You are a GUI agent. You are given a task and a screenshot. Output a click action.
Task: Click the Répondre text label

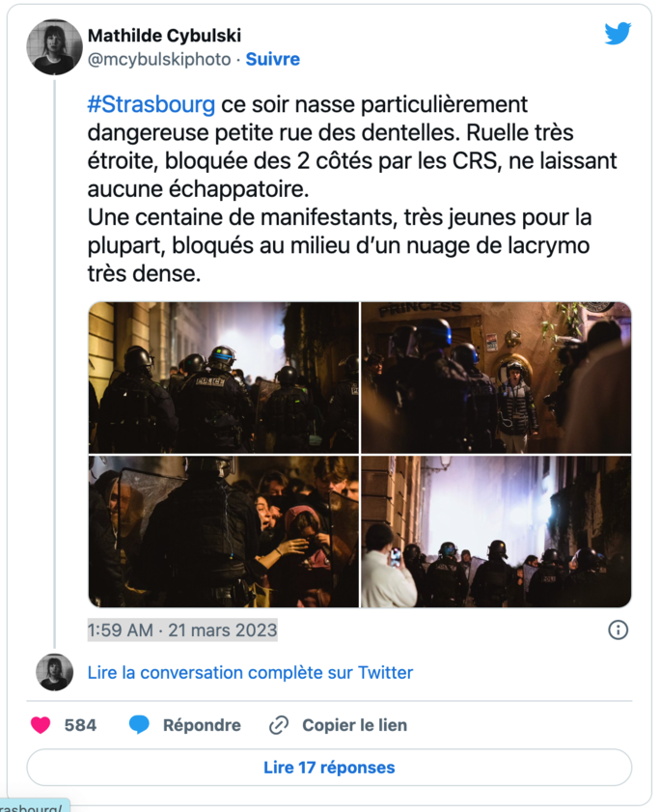[202, 725]
